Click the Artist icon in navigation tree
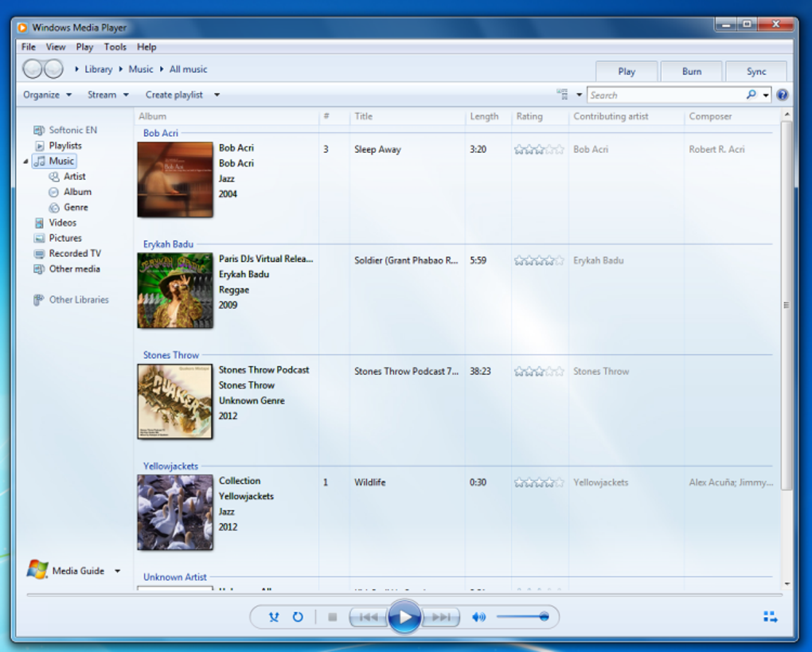The image size is (812, 652). pyautogui.click(x=54, y=177)
